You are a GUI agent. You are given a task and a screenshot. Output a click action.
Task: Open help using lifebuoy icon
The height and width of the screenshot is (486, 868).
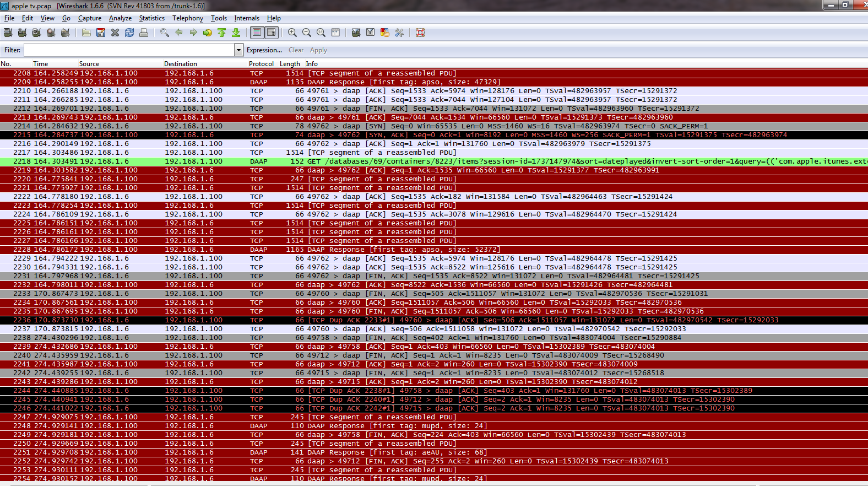coord(420,33)
